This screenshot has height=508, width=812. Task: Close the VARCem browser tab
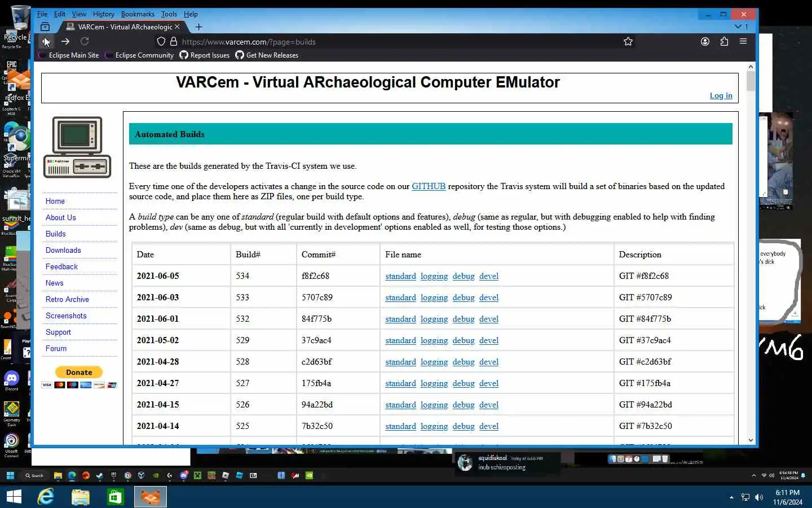coord(177,27)
